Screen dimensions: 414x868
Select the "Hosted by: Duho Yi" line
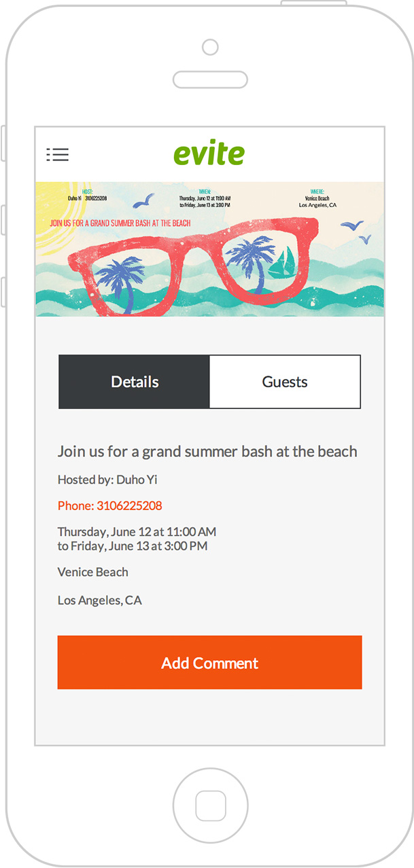pyautogui.click(x=107, y=480)
